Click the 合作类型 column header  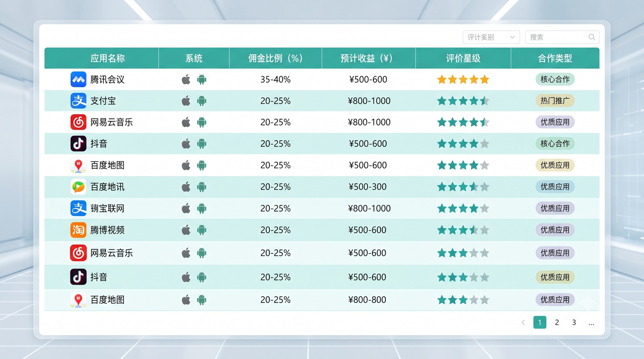(x=555, y=58)
